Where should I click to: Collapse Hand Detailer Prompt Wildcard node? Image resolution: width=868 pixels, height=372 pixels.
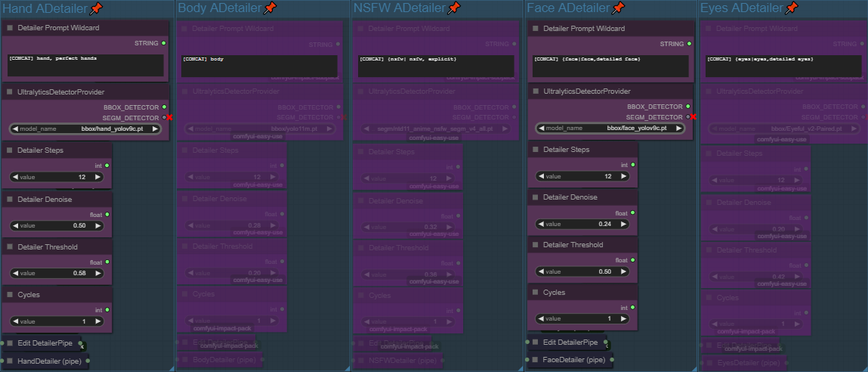[10, 28]
